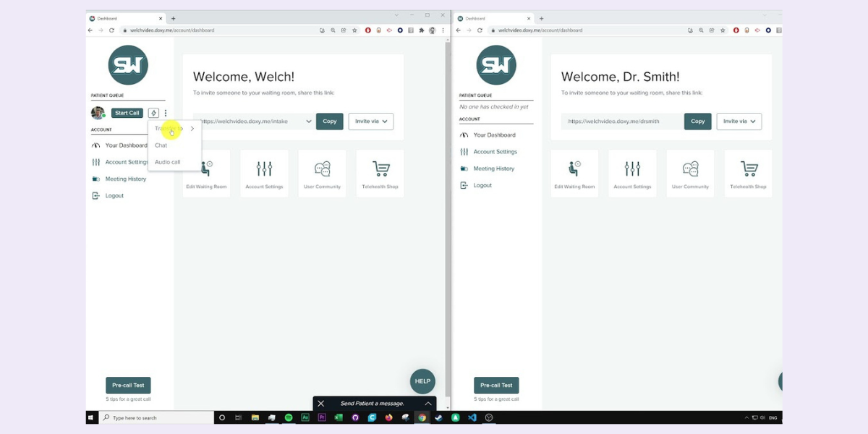
Task: Launch Visual Studio Code from the taskbar
Action: tap(472, 417)
